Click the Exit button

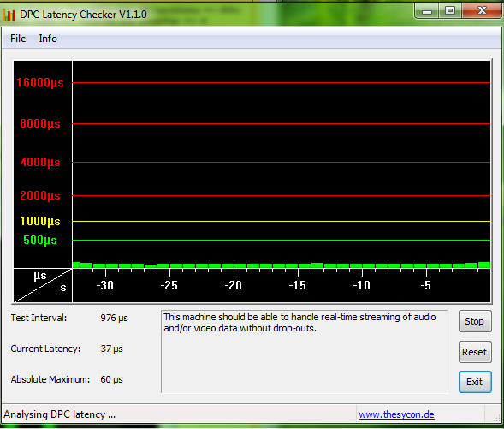475,382
